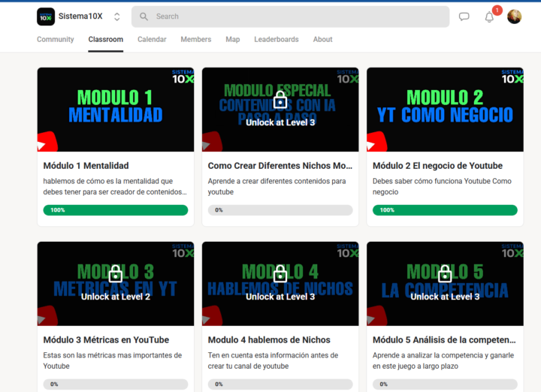Click Módulo 1 Mentalidad 100% progress bar

click(116, 210)
